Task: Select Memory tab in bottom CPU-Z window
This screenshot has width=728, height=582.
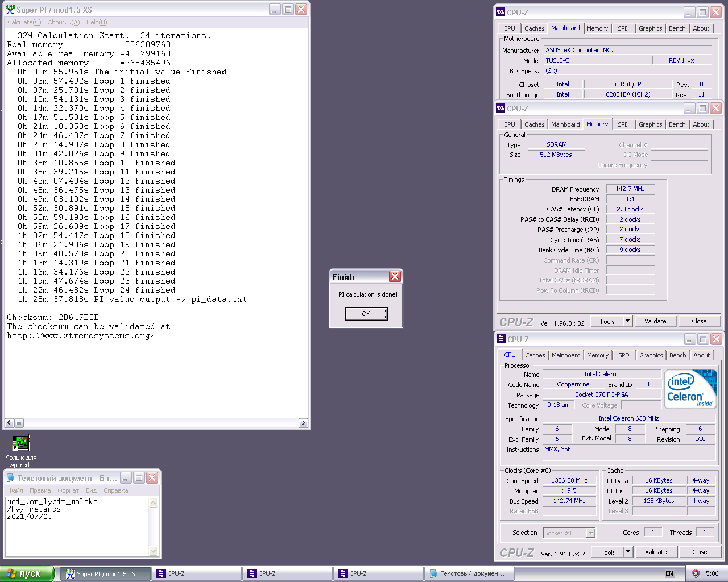Action: pyautogui.click(x=598, y=355)
